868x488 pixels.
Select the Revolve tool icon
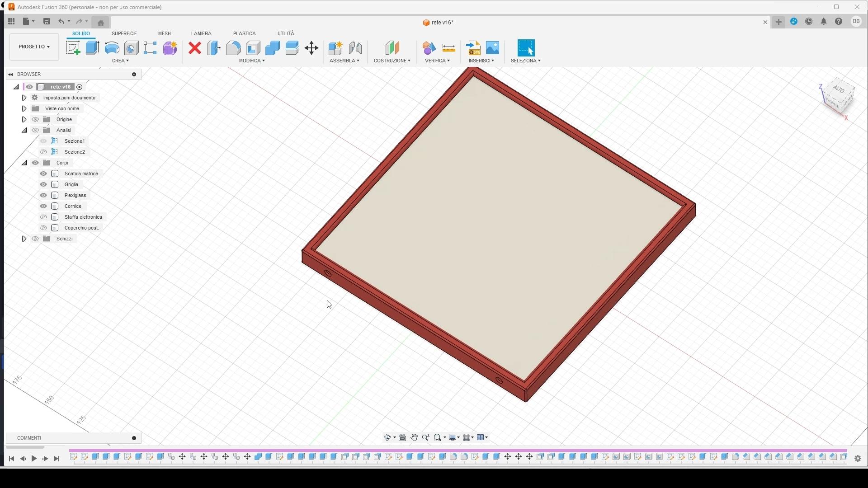[112, 48]
